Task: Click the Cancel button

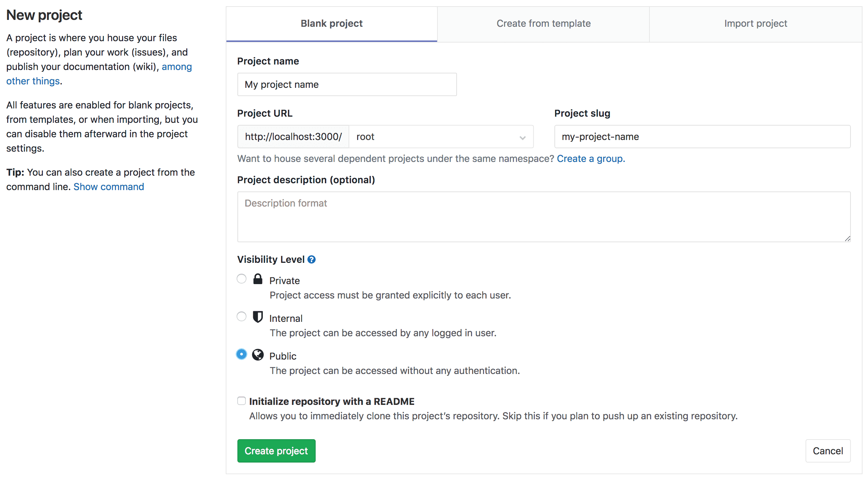Action: tap(828, 451)
